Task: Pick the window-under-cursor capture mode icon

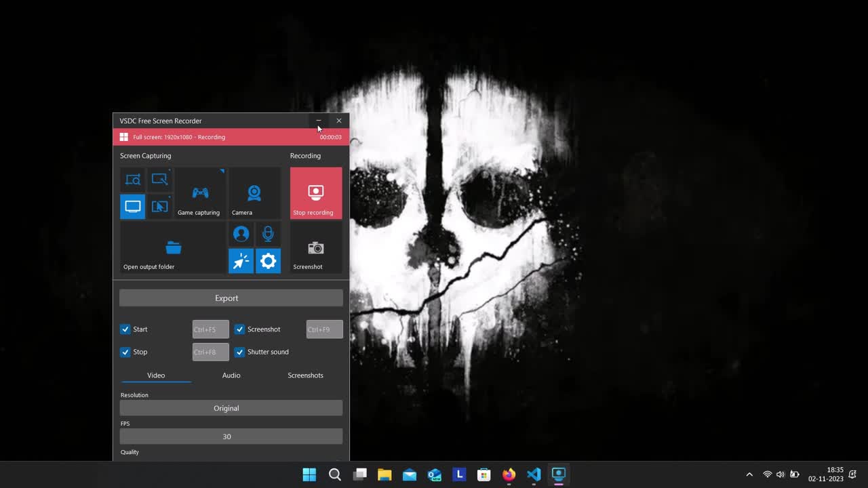Action: click(x=160, y=207)
